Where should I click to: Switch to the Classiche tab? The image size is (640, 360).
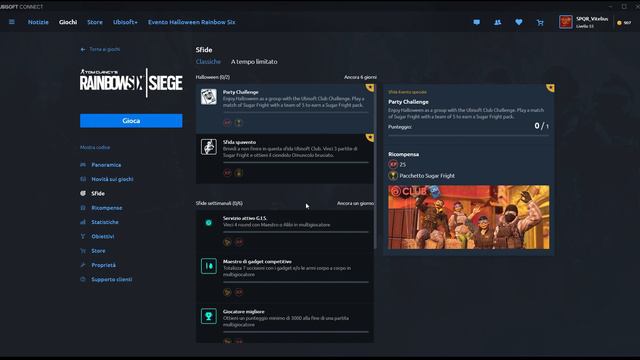[x=208, y=62]
